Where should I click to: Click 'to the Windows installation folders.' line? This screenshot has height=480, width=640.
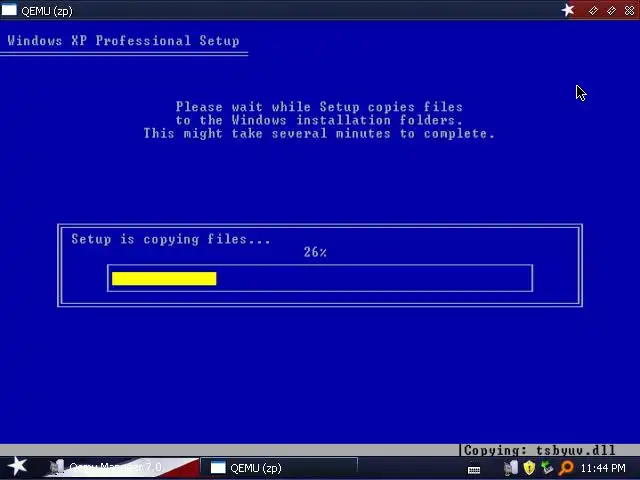(x=319, y=120)
